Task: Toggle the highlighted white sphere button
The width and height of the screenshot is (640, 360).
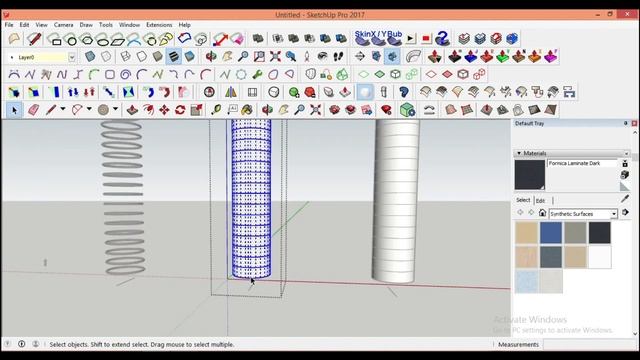Action: pyautogui.click(x=365, y=92)
